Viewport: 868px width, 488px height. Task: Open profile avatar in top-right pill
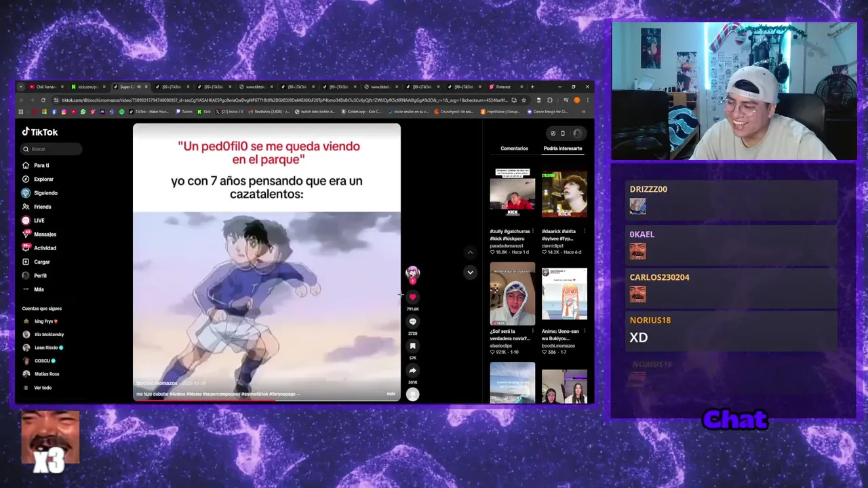pyautogui.click(x=577, y=134)
